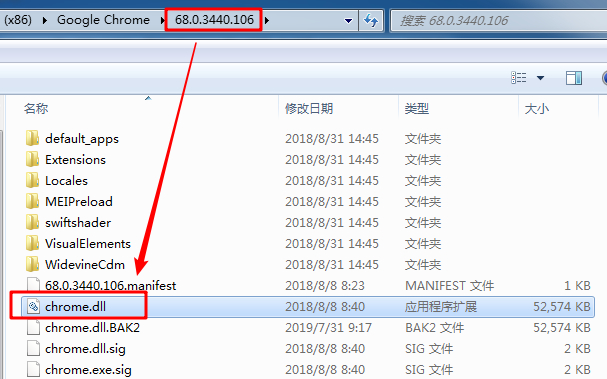Expand arrow after 68.0.3440.106 breadcrumb
Viewport: 607px width, 379px height.
(267, 20)
